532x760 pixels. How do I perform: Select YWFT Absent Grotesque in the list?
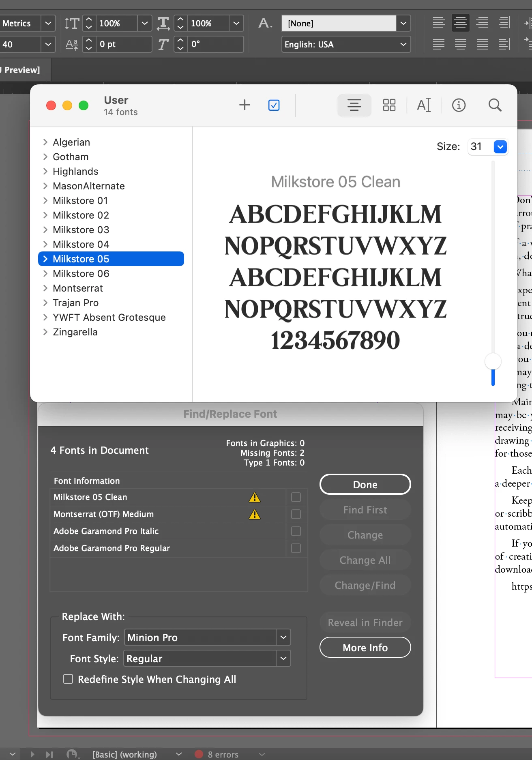click(109, 317)
